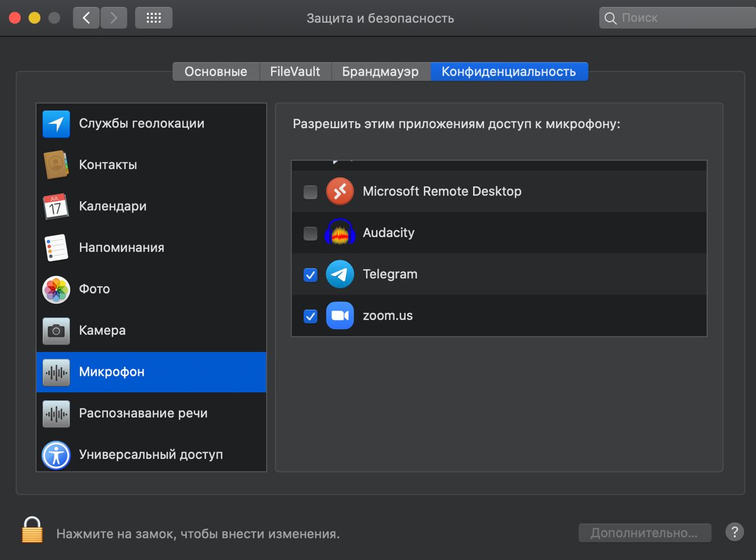Viewport: 756px width, 560px height.
Task: Select Контакты in the privacy list
Action: click(151, 165)
